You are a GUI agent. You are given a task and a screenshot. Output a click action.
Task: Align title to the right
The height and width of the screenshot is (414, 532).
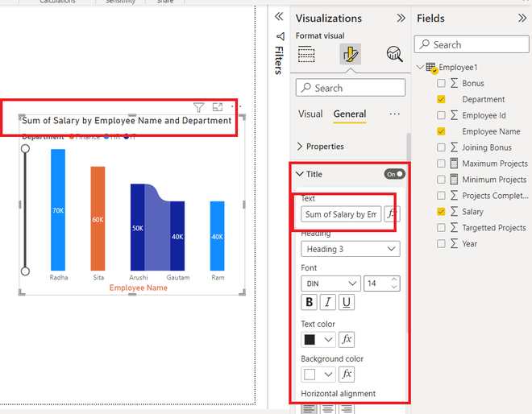point(347,408)
